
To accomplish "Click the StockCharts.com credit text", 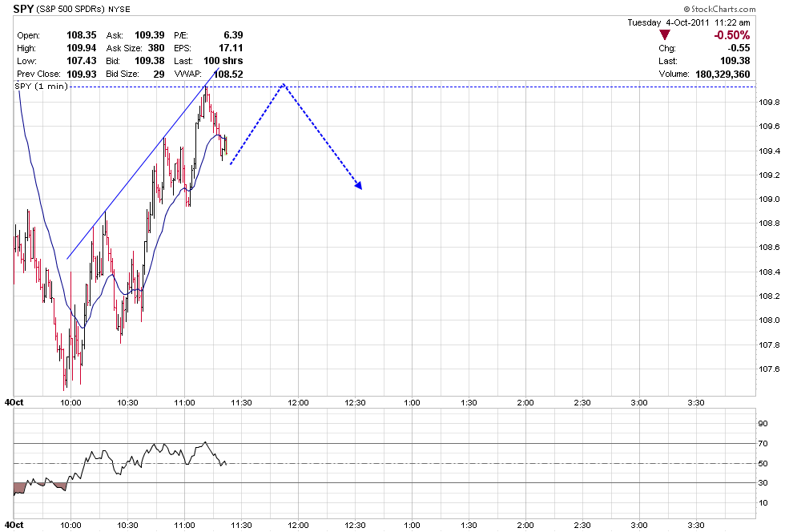I will pyautogui.click(x=719, y=9).
